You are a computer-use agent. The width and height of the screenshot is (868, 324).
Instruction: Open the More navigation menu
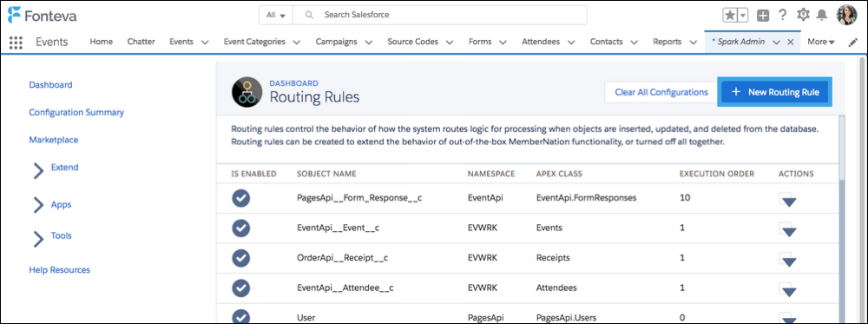click(x=821, y=42)
